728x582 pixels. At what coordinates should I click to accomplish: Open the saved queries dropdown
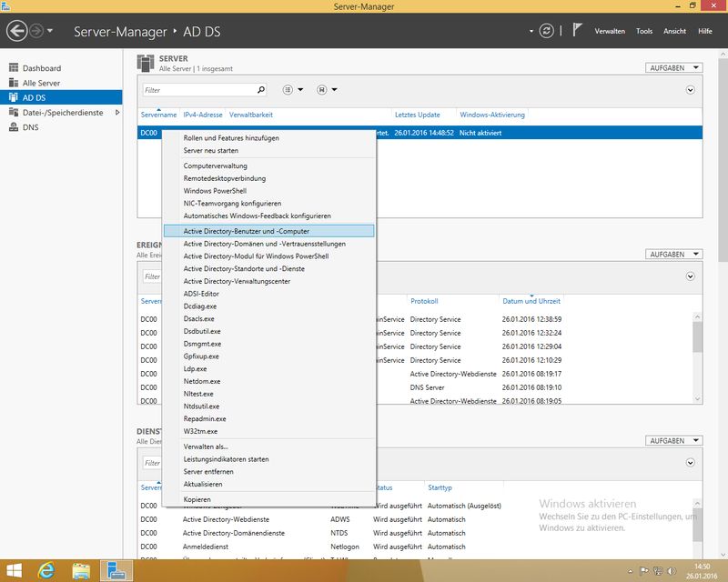(x=327, y=90)
